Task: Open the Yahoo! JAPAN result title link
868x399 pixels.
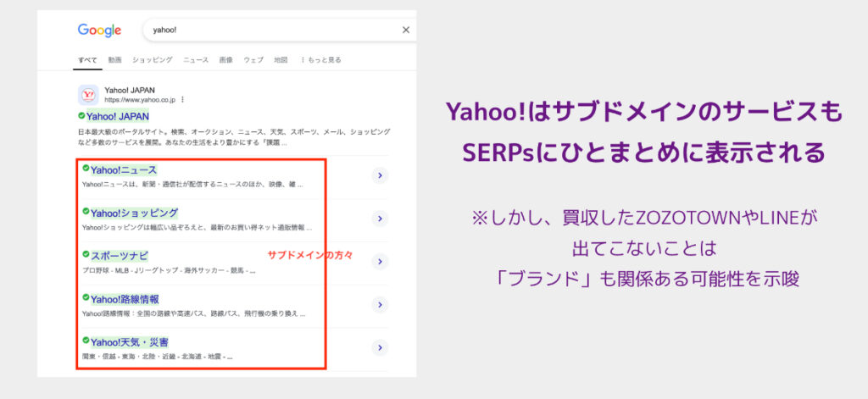Action: click(x=117, y=116)
